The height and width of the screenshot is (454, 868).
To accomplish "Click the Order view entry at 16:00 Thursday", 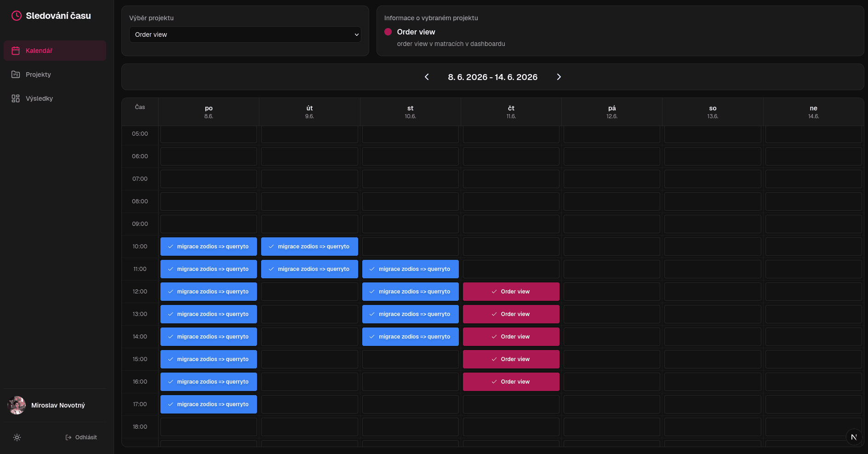I will 511,382.
